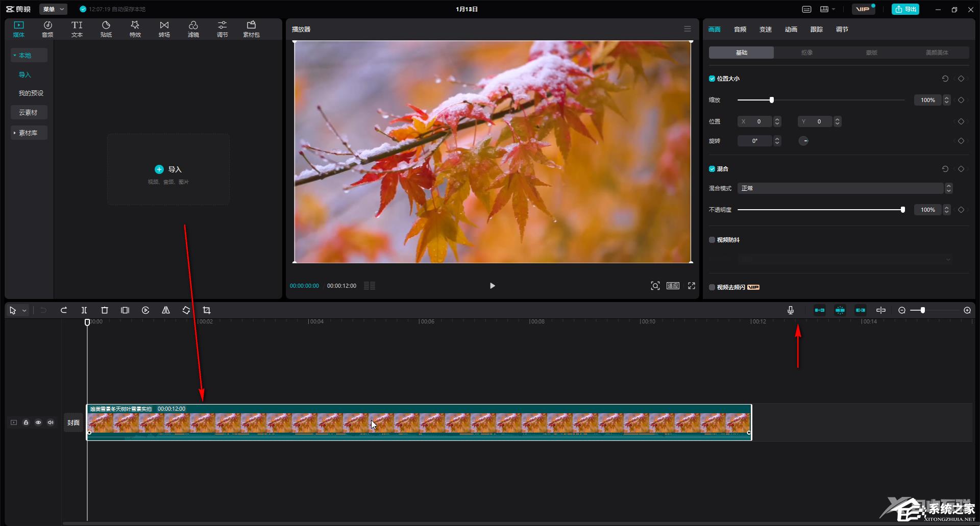Screen dimensions: 980x526
Task: Open the 音频 audio library tab
Action: [47, 29]
